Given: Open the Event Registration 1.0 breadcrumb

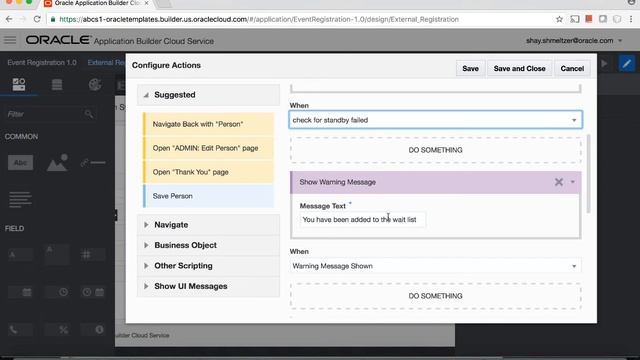Looking at the screenshot, I should tap(42, 62).
